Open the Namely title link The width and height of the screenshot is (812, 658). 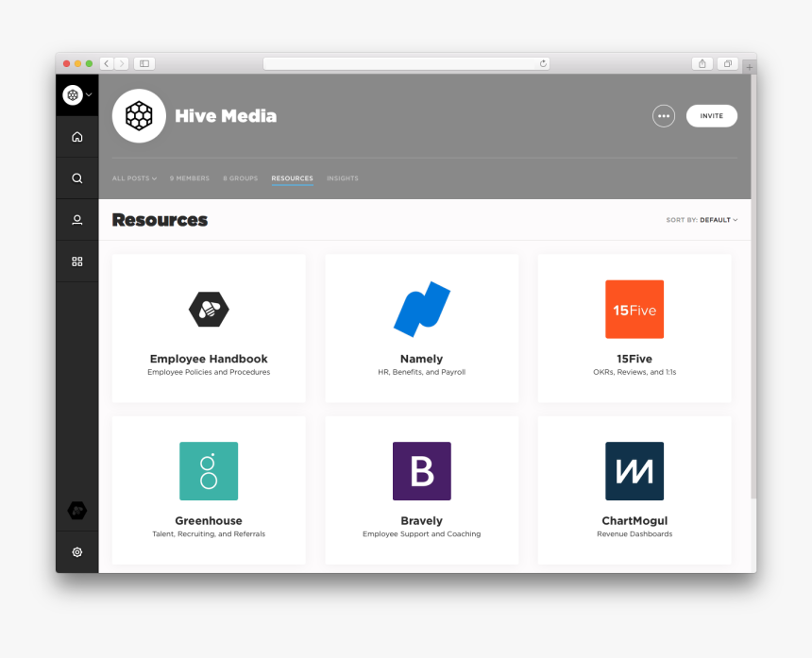point(421,359)
